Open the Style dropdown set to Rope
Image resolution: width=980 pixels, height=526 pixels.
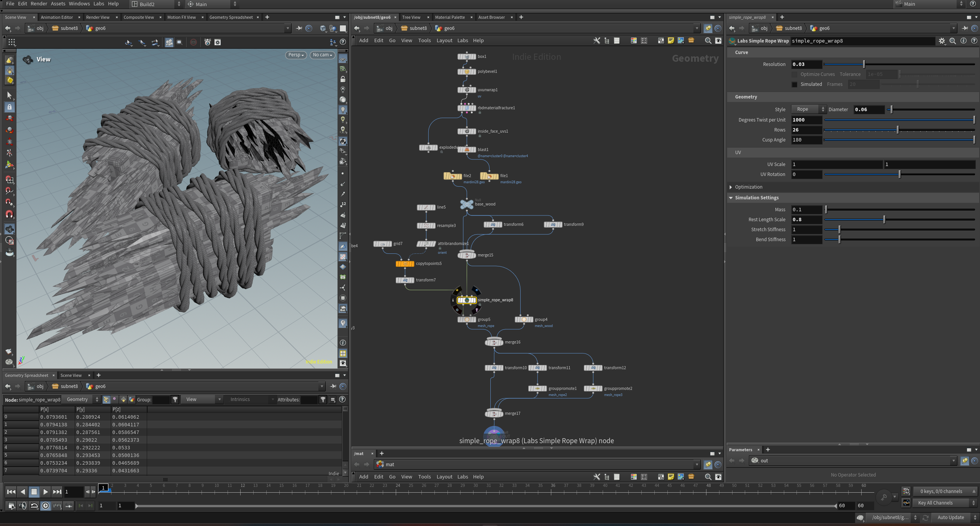click(809, 110)
